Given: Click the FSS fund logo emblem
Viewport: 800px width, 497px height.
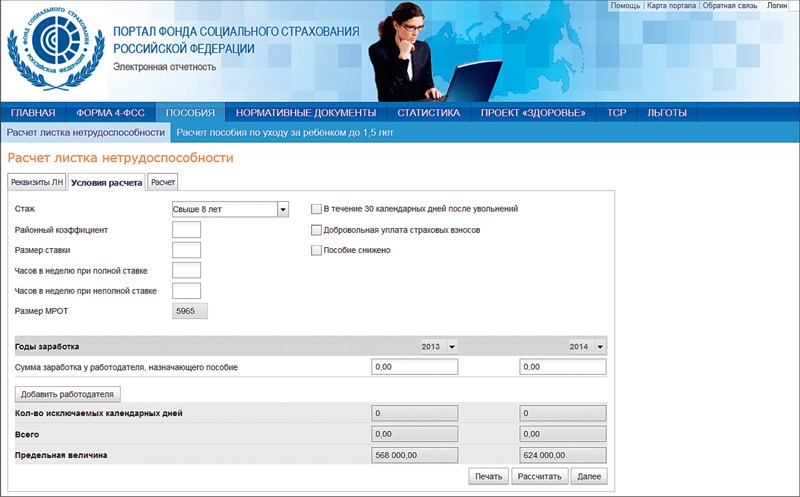Looking at the screenshot, I should (54, 48).
